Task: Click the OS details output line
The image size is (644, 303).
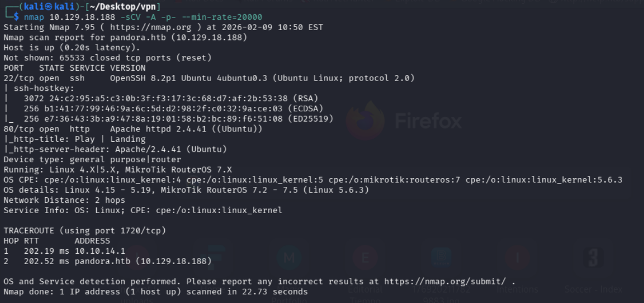Action: pos(186,190)
